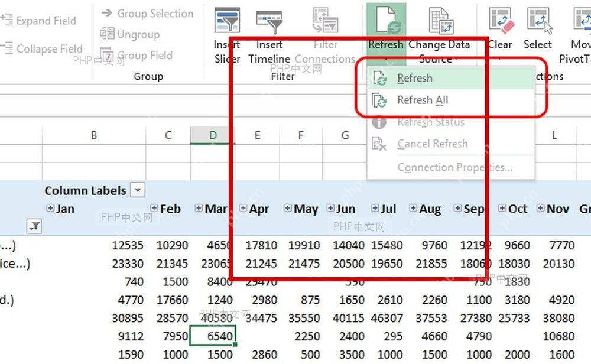The image size is (591, 364).
Task: Expand the Mar column group
Action: pyautogui.click(x=199, y=208)
